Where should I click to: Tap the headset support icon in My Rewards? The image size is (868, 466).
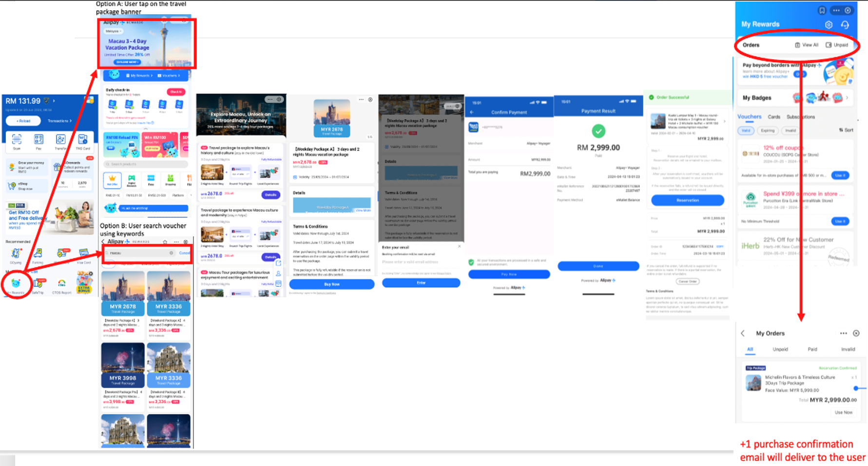pyautogui.click(x=845, y=24)
